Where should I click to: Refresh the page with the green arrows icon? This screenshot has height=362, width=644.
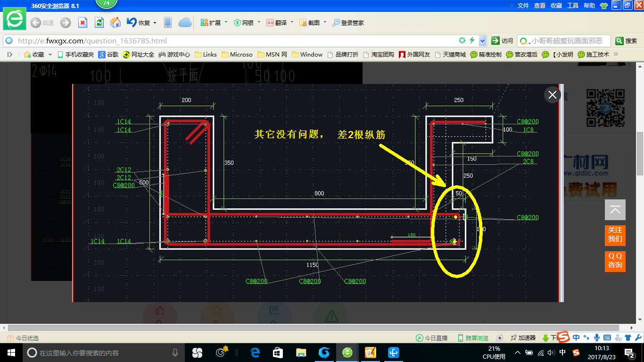click(99, 23)
